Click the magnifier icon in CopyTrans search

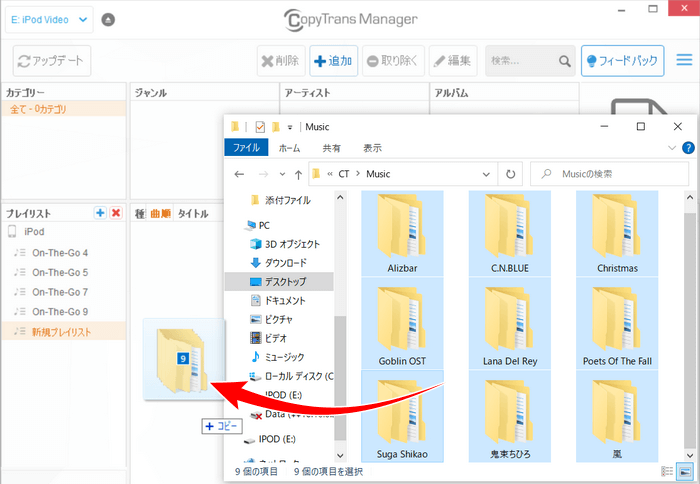pos(565,61)
